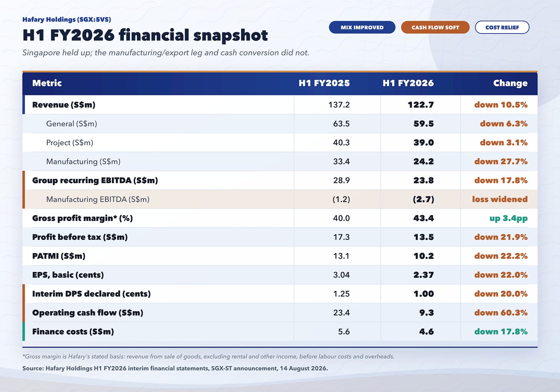This screenshot has width=560, height=392.
Task: Click the 'down 22.2%' change cell
Action: coord(501,256)
